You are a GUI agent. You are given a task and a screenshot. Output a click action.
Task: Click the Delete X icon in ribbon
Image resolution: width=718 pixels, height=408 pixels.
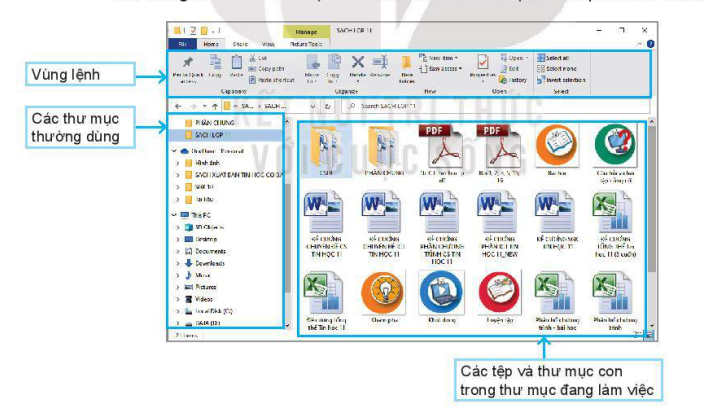point(358,62)
